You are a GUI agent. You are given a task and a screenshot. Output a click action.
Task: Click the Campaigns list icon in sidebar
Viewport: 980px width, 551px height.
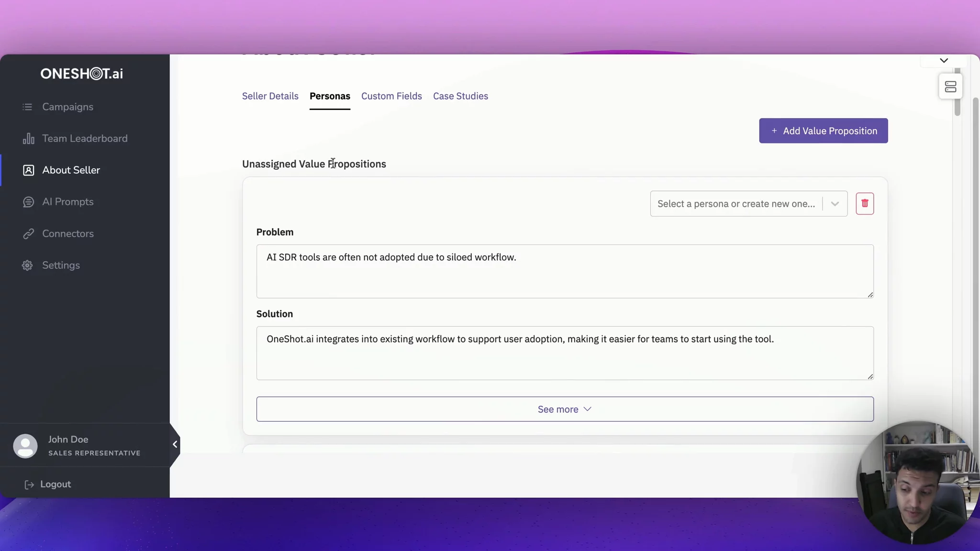tap(27, 107)
